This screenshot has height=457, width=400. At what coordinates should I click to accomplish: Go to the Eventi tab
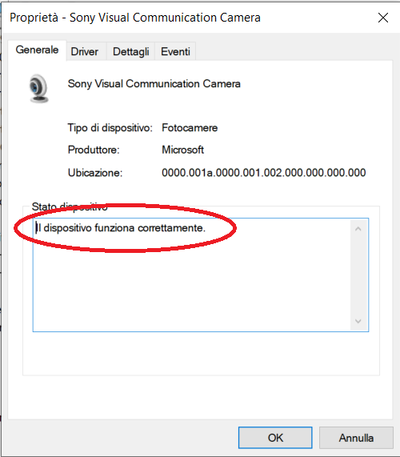pyautogui.click(x=175, y=52)
